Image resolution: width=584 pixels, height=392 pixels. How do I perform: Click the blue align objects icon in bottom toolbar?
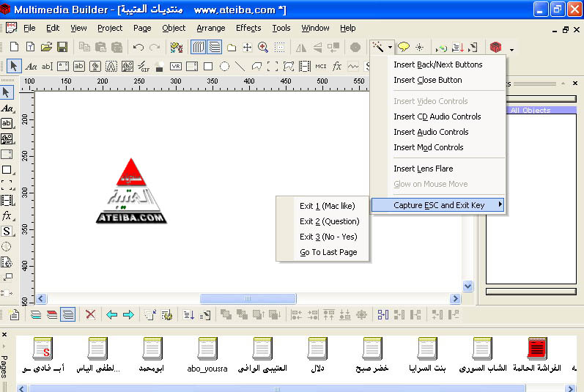coord(383,315)
